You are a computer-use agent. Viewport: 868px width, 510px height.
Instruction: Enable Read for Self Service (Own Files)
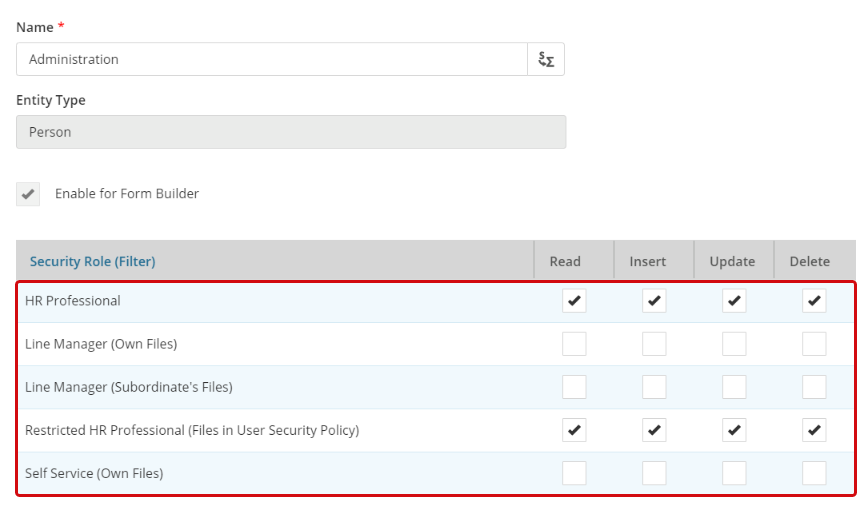click(x=574, y=473)
